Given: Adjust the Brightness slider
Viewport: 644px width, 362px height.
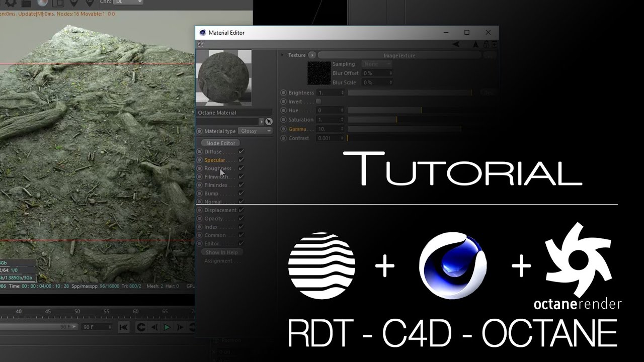Looking at the screenshot, I should click(410, 93).
